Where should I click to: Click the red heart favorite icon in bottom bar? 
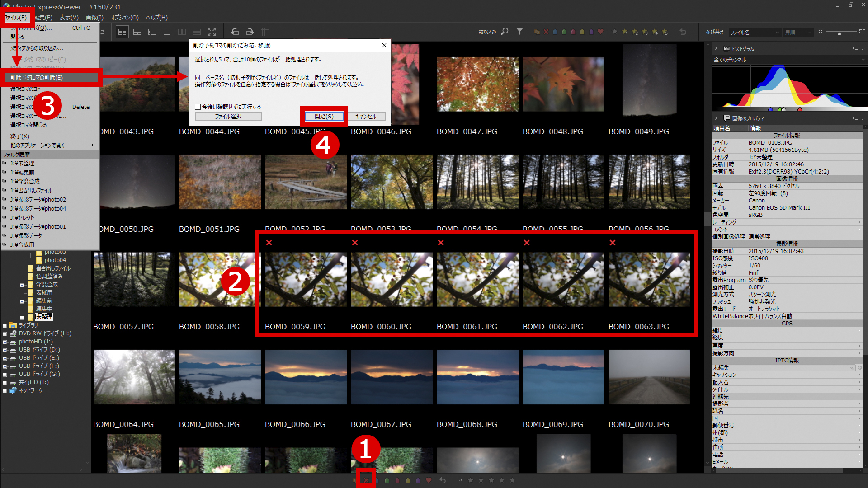point(429,480)
